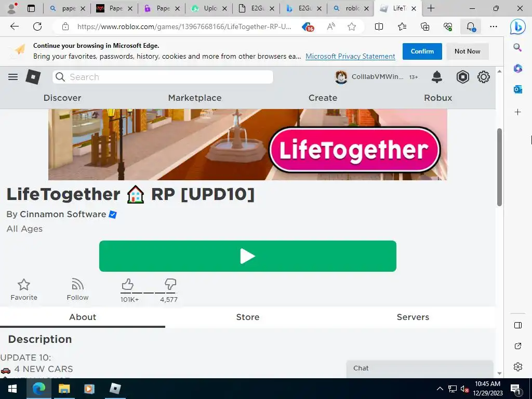Open the Robux page
Image resolution: width=532 pixels, height=399 pixels.
tap(438, 98)
